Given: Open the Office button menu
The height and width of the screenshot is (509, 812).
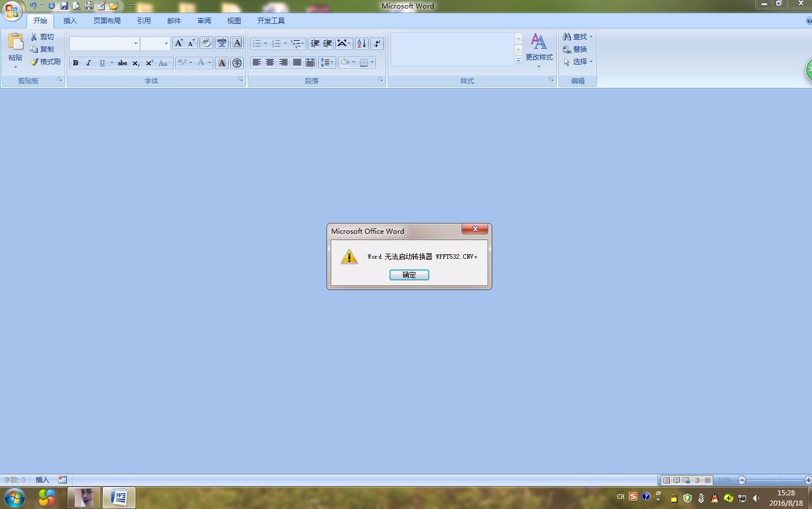Looking at the screenshot, I should click(x=11, y=10).
